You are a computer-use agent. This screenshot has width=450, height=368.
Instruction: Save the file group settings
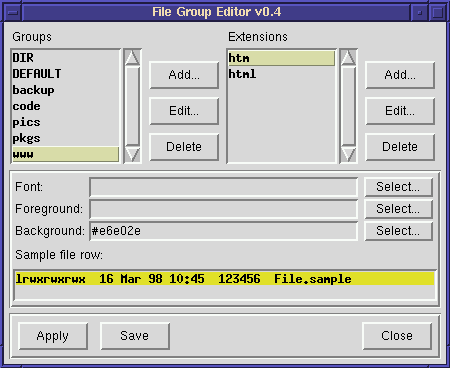[135, 336]
